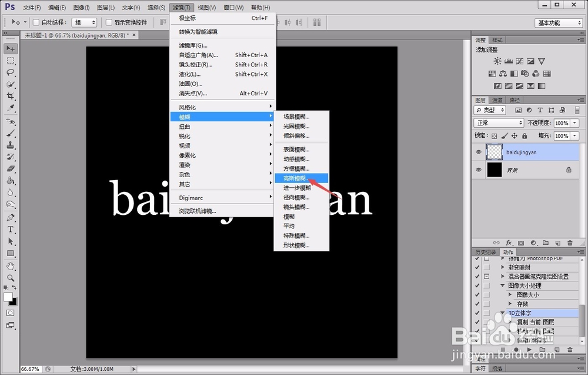Select the Blur drop tool
588x375 pixels.
11,193
